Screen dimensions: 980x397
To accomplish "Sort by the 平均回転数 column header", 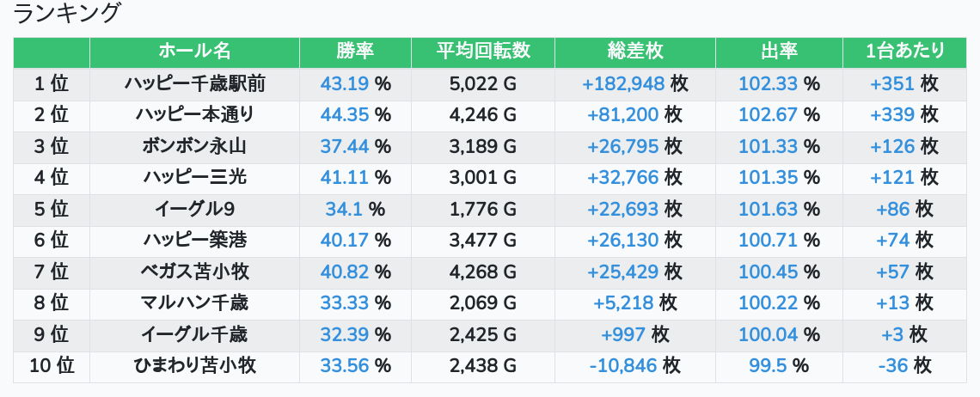I will [482, 52].
